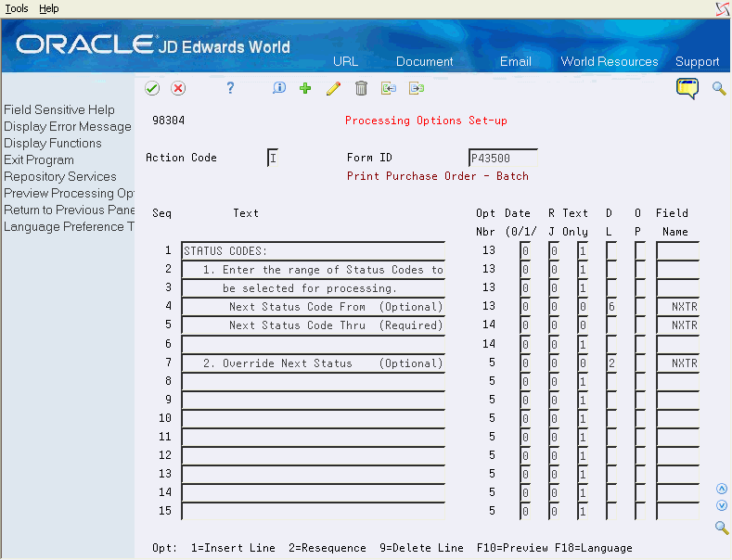
Task: Select Exit Program
Action: pyautogui.click(x=39, y=160)
